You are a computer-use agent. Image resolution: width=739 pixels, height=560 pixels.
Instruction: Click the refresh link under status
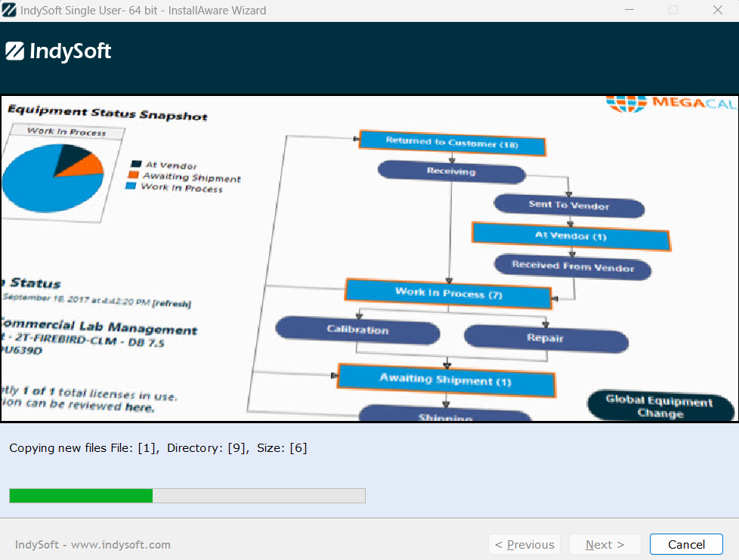pyautogui.click(x=172, y=304)
